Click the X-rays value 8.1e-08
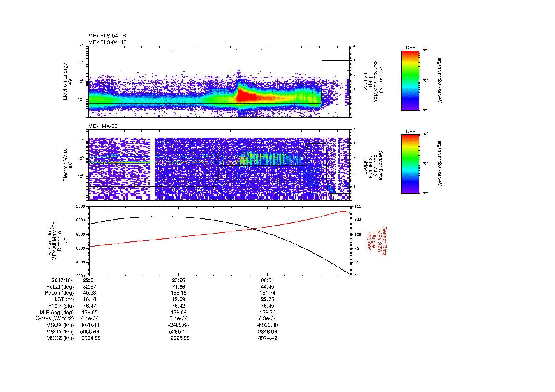The height and width of the screenshot is (392, 555). tap(89, 318)
